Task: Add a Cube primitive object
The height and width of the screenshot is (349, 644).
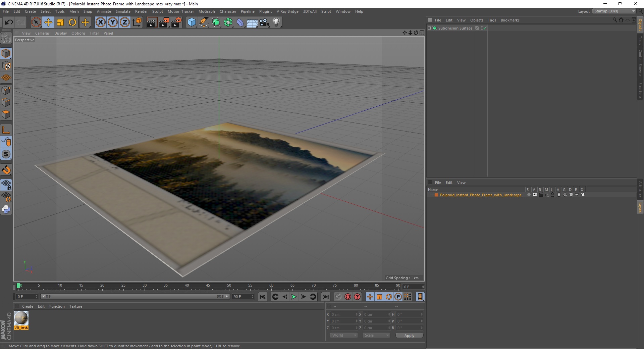Action: pos(192,22)
